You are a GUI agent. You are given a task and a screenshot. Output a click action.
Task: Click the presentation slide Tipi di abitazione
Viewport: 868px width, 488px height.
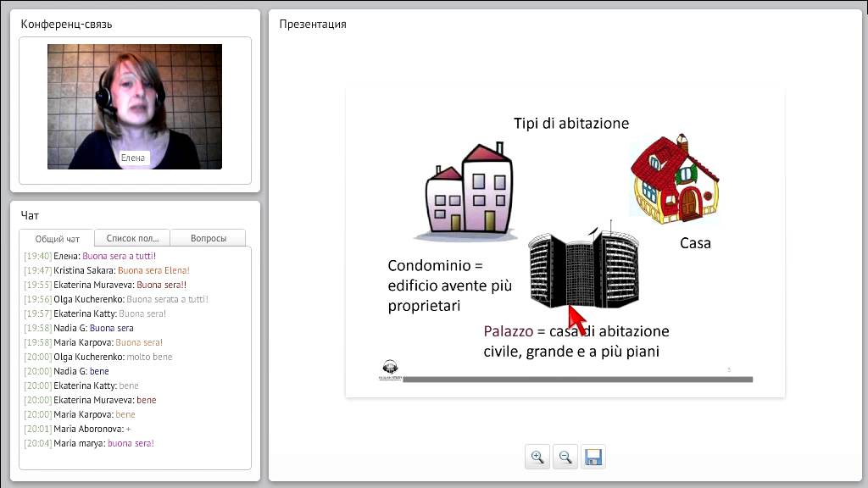coord(565,241)
